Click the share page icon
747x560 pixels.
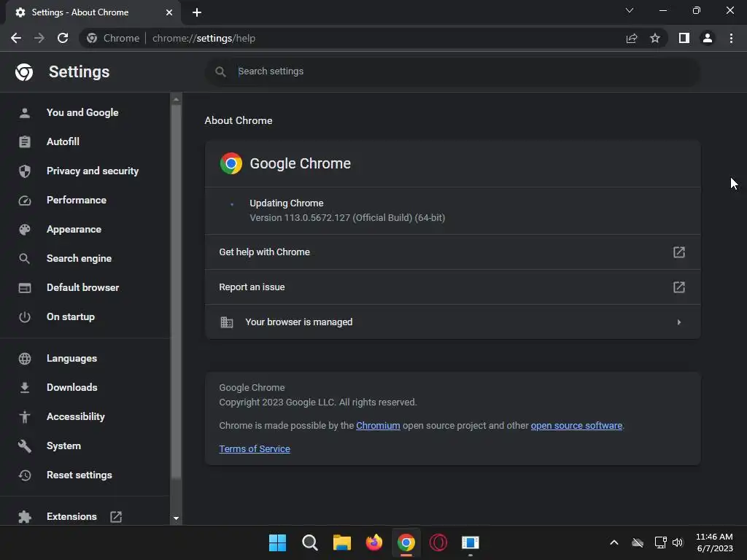coord(632,38)
